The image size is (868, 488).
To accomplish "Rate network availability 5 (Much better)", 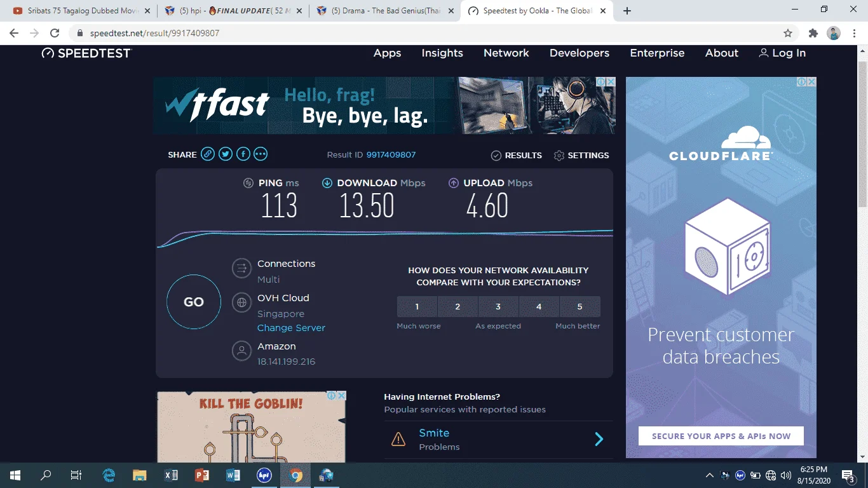I will coord(580,306).
